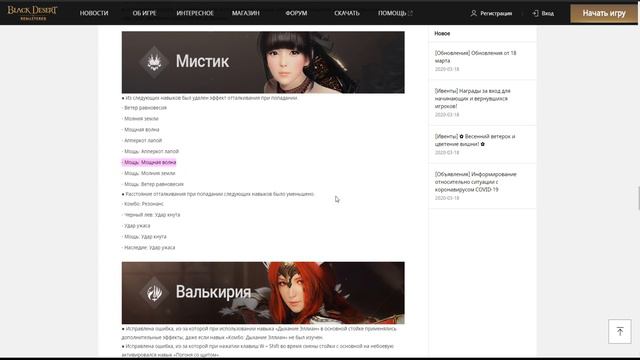
Task: Open the СКАЧАТЬ menu
Action: [x=347, y=13]
